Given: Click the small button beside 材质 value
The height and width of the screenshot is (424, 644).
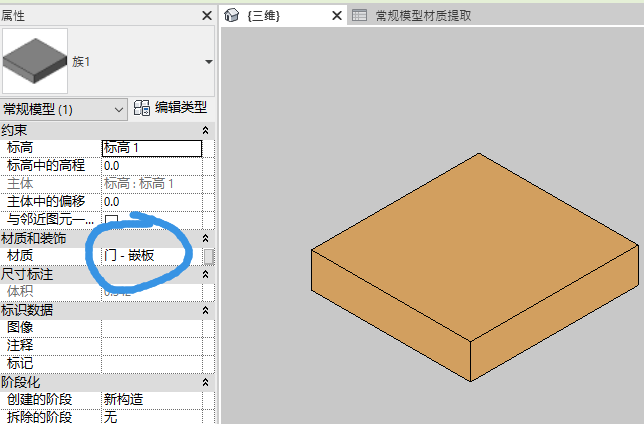Looking at the screenshot, I should pyautogui.click(x=209, y=256).
